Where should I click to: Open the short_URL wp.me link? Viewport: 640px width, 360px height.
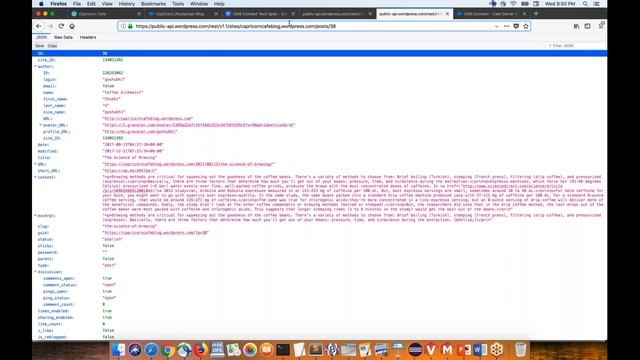coord(129,171)
